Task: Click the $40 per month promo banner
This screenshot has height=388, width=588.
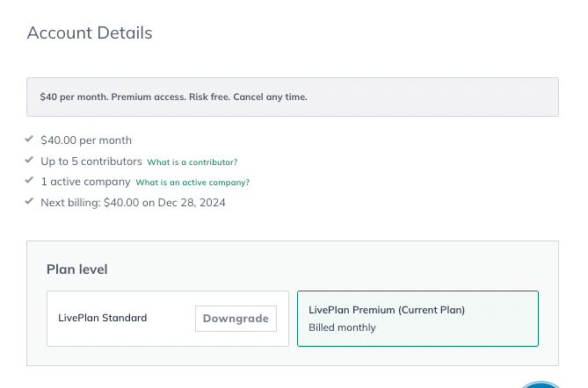Action: (293, 97)
